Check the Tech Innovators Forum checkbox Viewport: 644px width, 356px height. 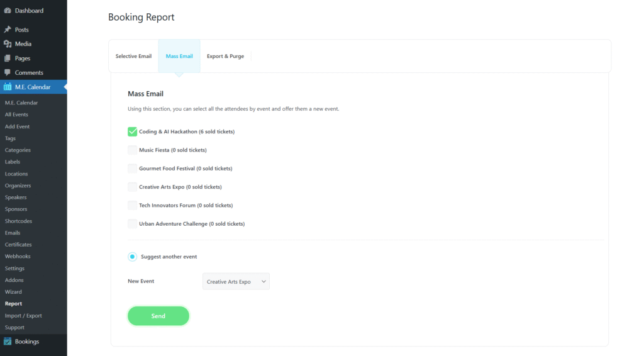click(132, 205)
